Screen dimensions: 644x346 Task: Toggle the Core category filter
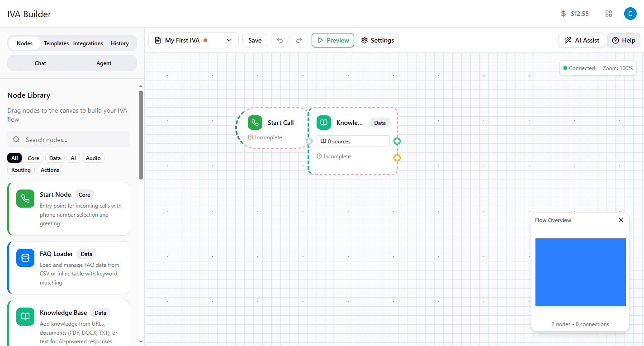pyautogui.click(x=33, y=158)
